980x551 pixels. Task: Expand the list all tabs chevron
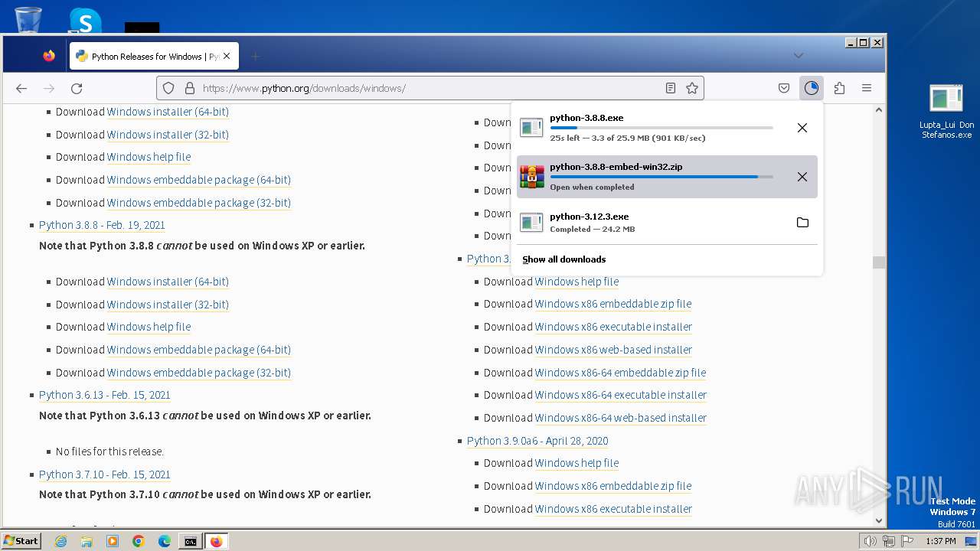799,55
